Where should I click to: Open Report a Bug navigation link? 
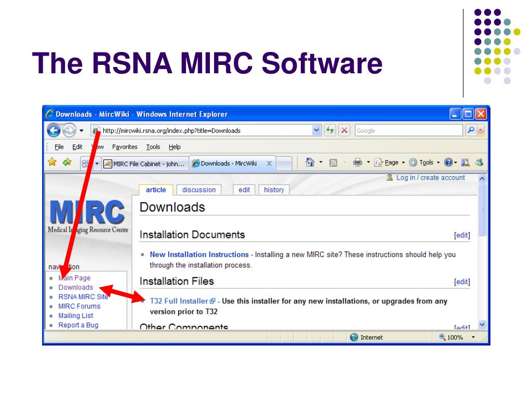(78, 325)
